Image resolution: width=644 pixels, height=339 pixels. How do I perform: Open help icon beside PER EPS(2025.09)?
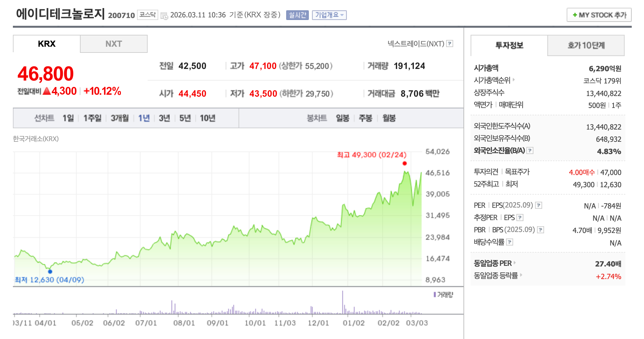tap(539, 205)
